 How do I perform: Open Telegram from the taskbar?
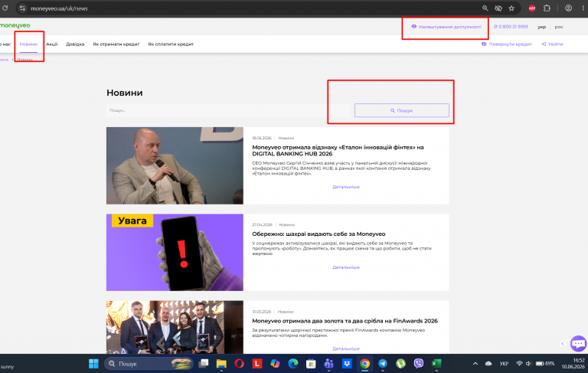pos(383,364)
